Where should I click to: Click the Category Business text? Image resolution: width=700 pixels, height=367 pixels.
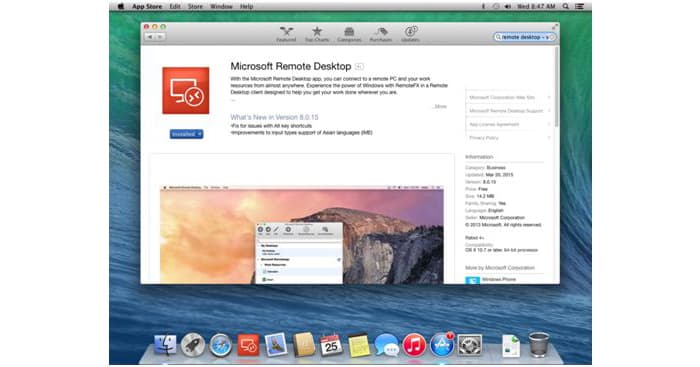(485, 167)
